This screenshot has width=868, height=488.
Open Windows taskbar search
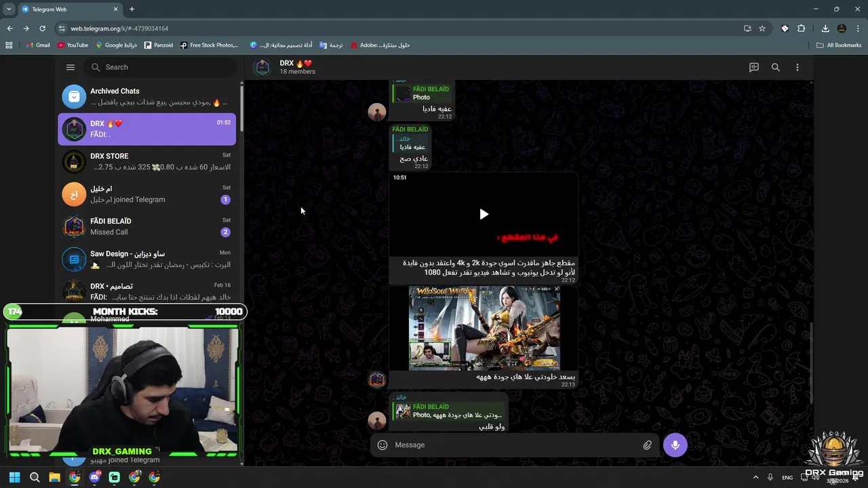35,477
